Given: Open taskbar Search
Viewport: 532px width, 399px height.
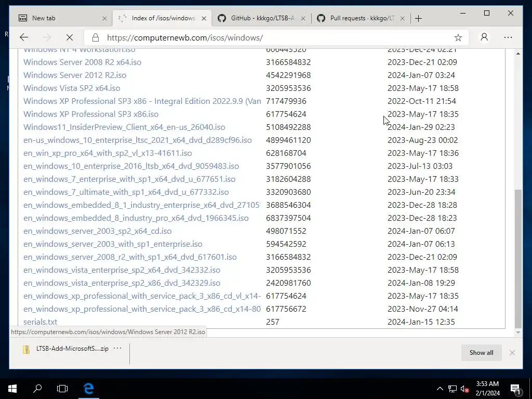Looking at the screenshot, I should 37,389.
